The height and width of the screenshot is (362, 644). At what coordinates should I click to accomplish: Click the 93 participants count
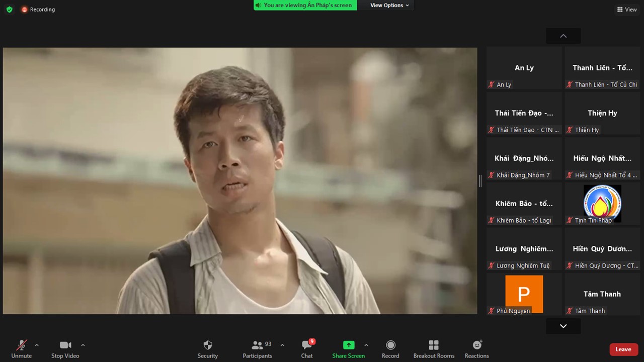[x=268, y=344]
